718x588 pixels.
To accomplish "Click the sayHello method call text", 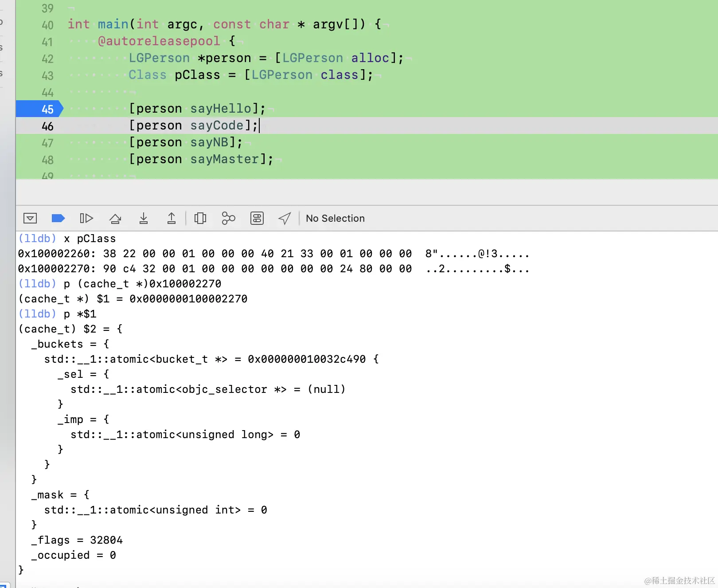I will (221, 109).
